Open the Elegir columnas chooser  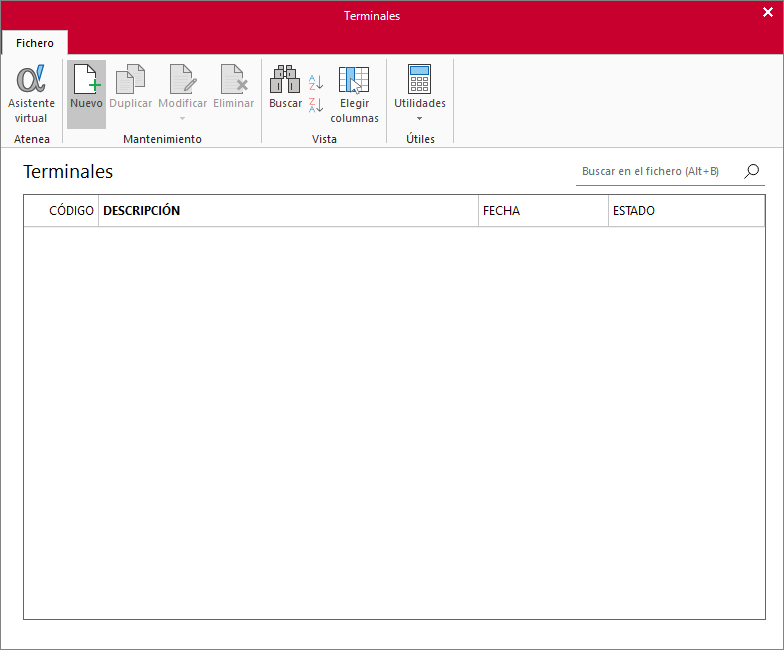[x=354, y=80]
